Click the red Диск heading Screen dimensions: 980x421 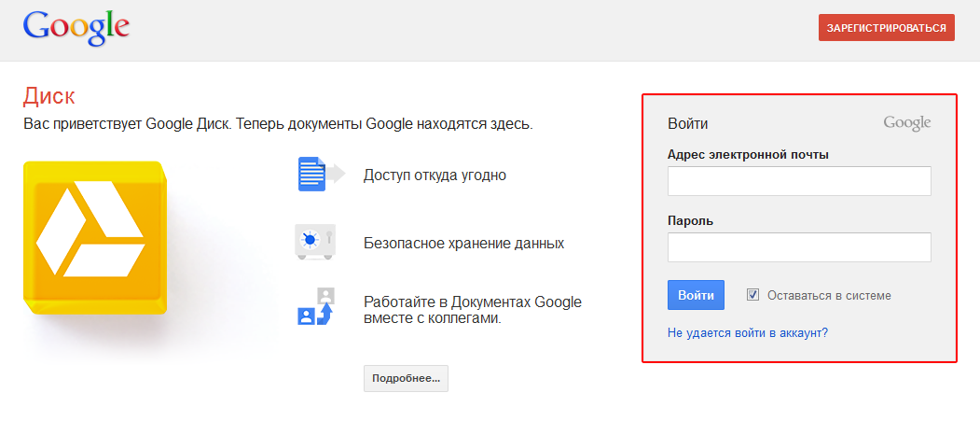[48, 96]
